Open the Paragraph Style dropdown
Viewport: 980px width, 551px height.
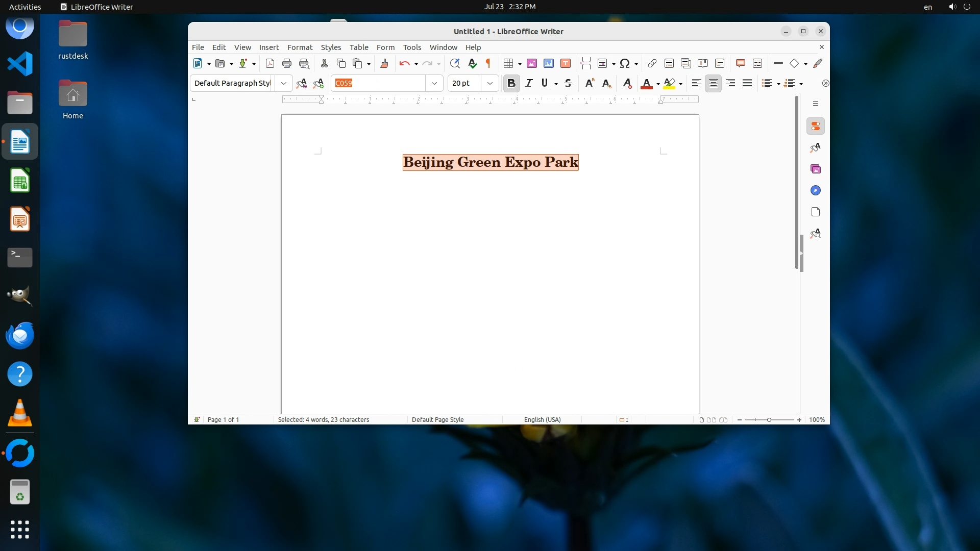[x=283, y=83]
